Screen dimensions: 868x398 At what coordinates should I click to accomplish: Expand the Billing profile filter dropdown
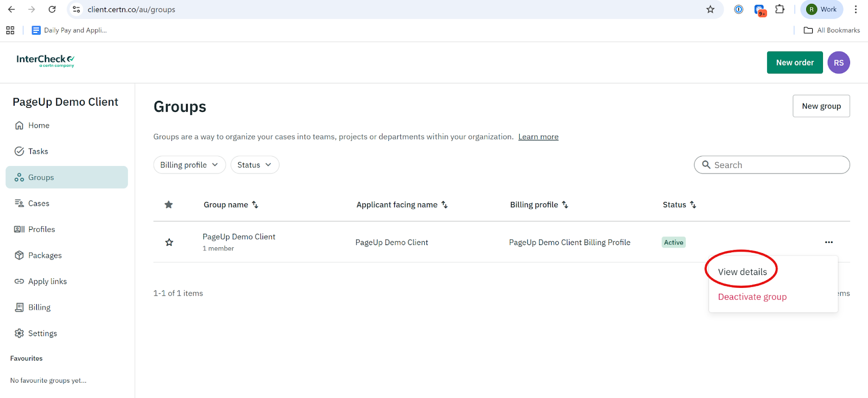pyautogui.click(x=189, y=165)
